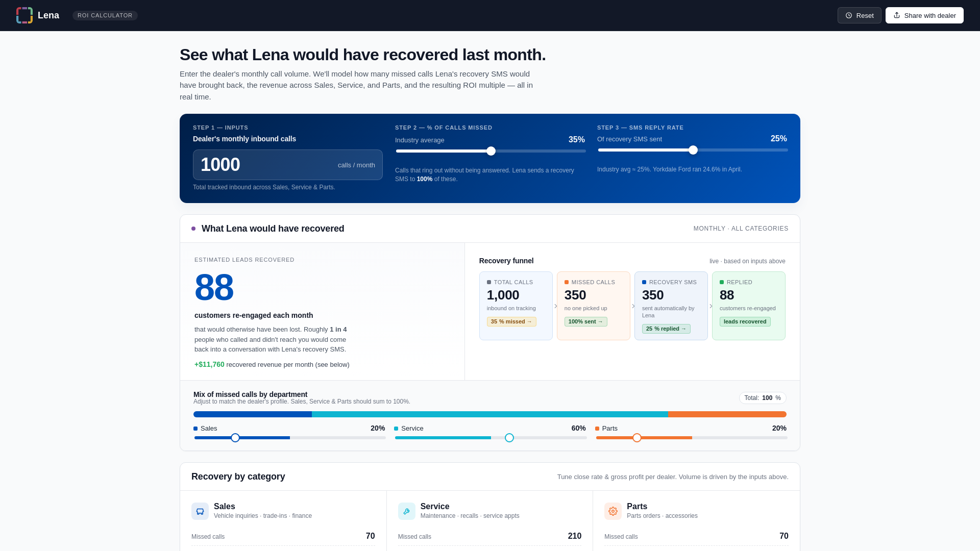980x551 pixels.
Task: Click the Service 60% value
Action: [x=578, y=428]
